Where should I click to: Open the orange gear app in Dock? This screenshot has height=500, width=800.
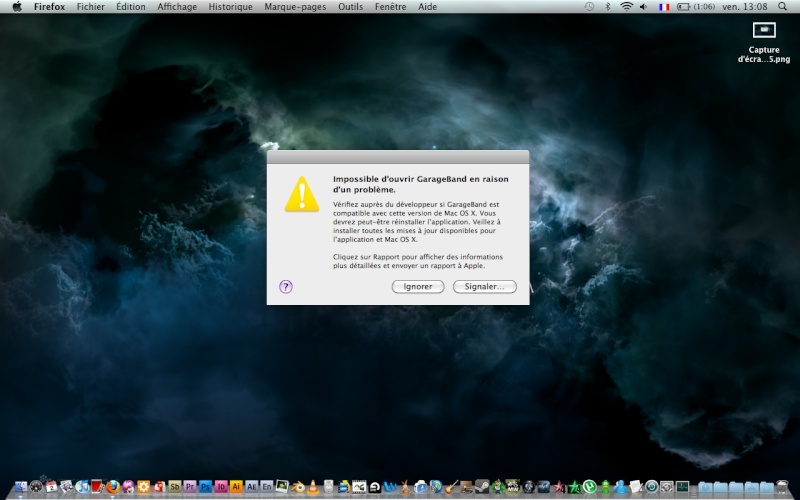pyautogui.click(x=143, y=487)
